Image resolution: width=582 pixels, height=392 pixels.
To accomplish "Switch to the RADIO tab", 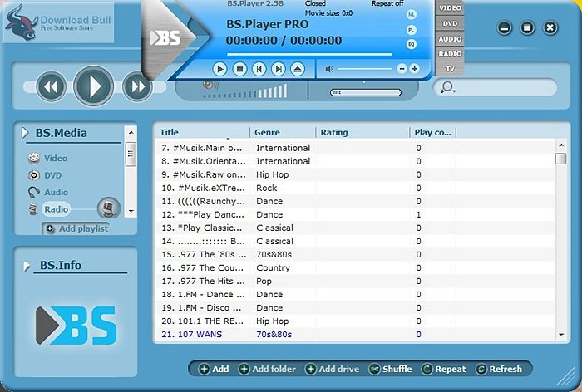I will [x=450, y=53].
